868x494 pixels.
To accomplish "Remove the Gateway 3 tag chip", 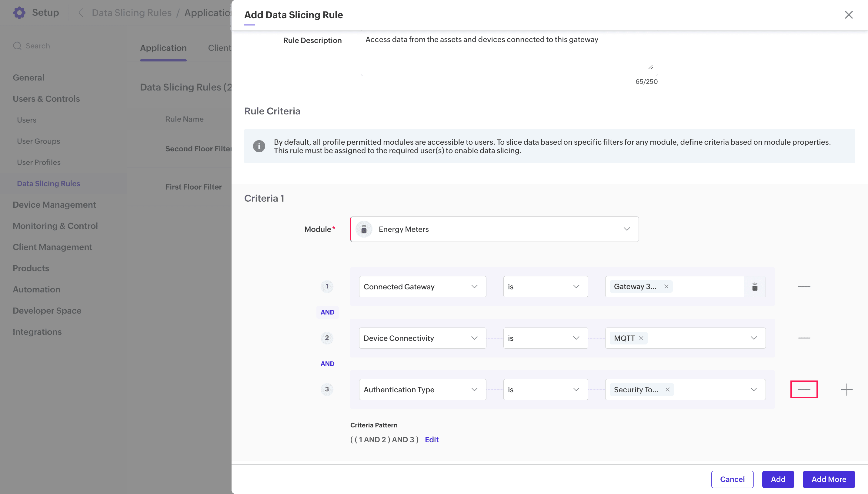I will (666, 286).
